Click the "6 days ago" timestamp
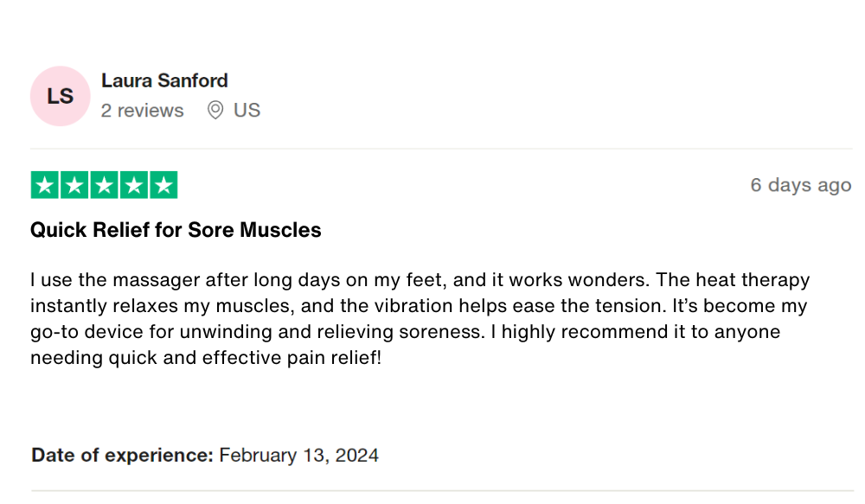 (x=800, y=185)
